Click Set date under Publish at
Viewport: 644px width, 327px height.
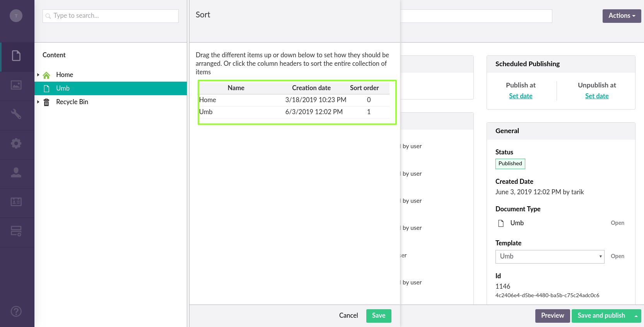pyautogui.click(x=520, y=96)
